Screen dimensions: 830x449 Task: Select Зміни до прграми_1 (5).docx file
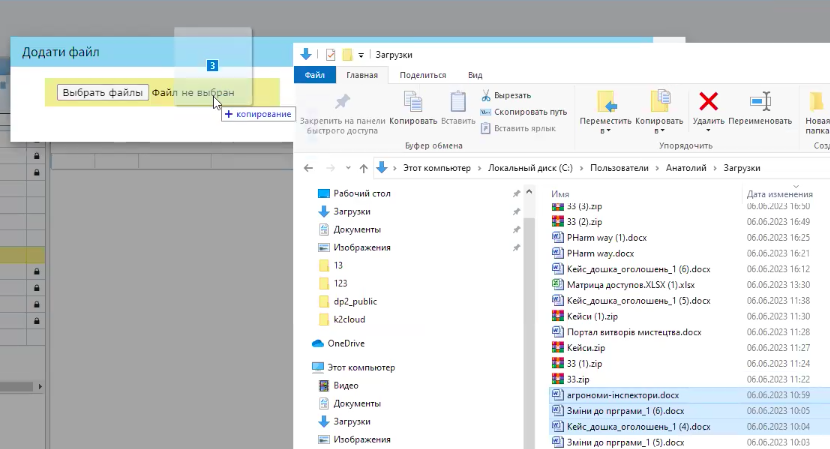[x=625, y=442]
